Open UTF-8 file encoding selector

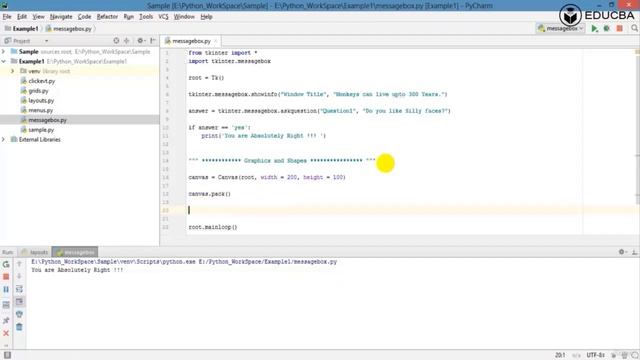596,355
